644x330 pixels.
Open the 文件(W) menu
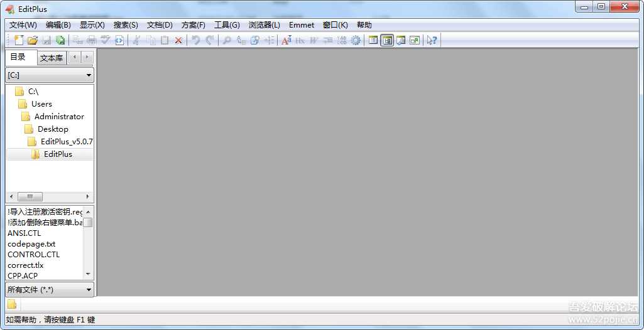pyautogui.click(x=23, y=25)
